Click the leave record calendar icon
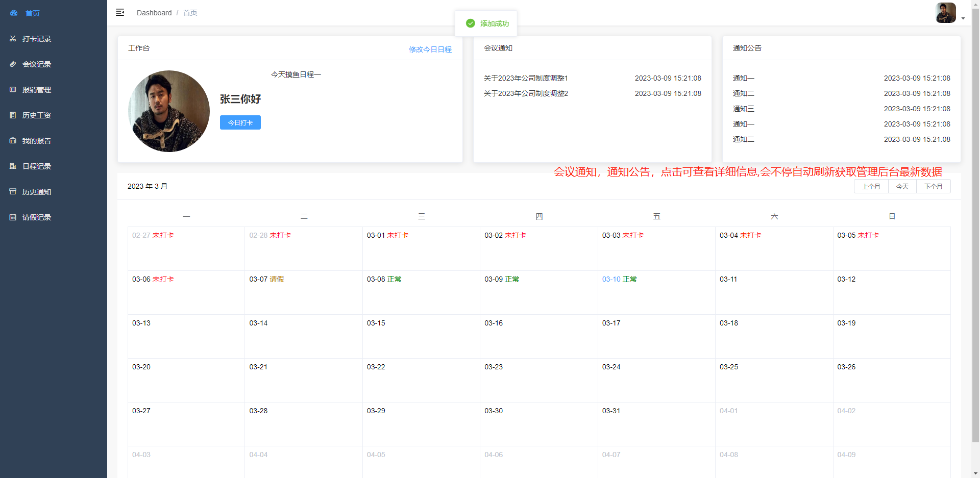Image resolution: width=980 pixels, height=478 pixels. (13, 217)
